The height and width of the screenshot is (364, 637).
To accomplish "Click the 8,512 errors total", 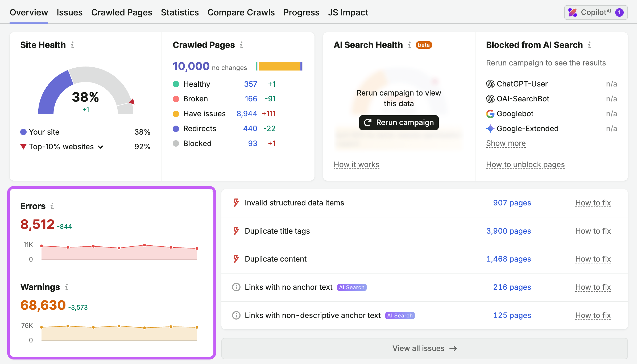I will [x=38, y=224].
